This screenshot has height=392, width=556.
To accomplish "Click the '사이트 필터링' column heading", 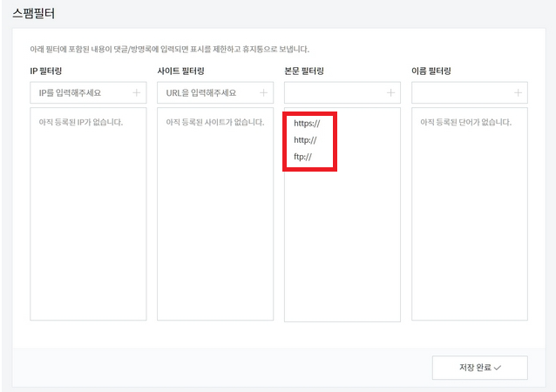I will (181, 71).
